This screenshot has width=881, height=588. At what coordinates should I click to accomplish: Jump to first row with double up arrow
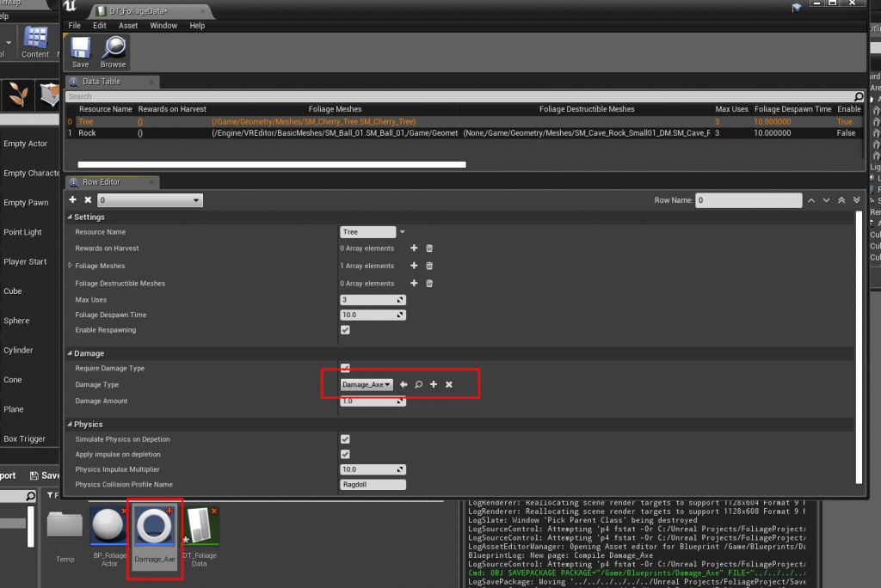click(841, 200)
